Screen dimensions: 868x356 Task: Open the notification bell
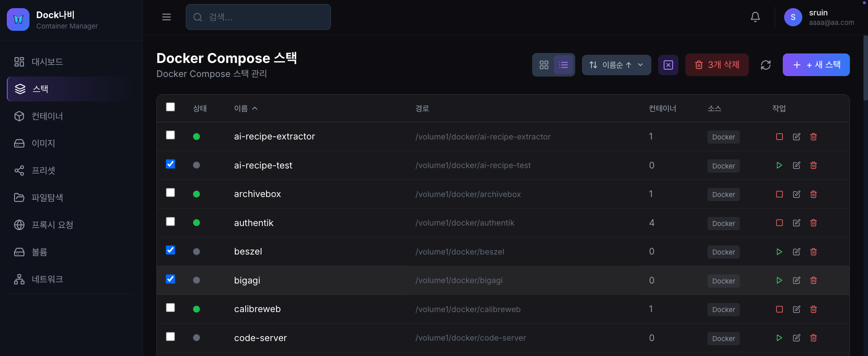755,17
